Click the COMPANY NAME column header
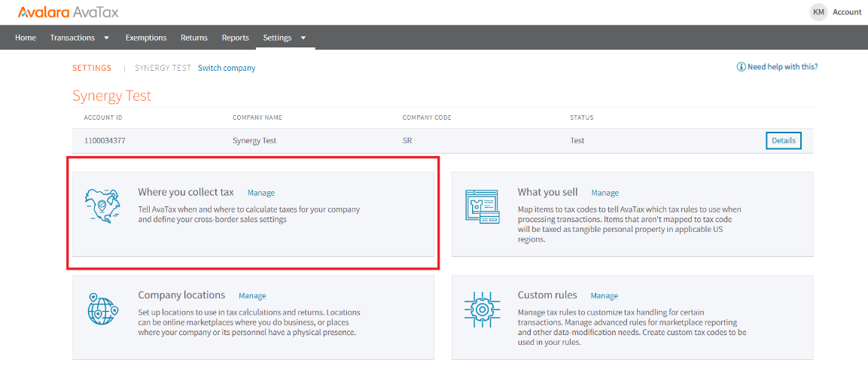Screen dimensions: 868x372 (x=257, y=118)
